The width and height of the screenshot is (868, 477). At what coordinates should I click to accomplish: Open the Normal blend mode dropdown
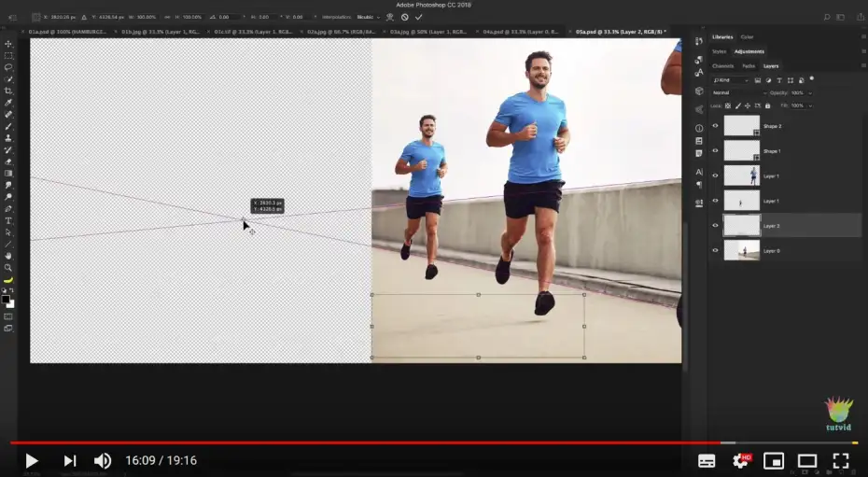click(x=739, y=93)
